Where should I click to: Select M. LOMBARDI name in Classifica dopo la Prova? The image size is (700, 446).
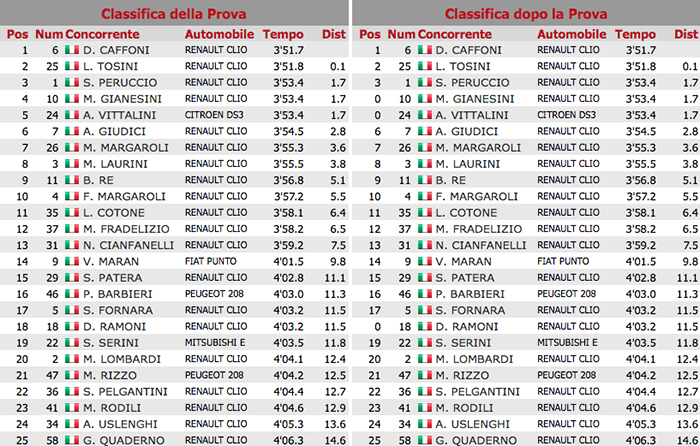(x=475, y=359)
